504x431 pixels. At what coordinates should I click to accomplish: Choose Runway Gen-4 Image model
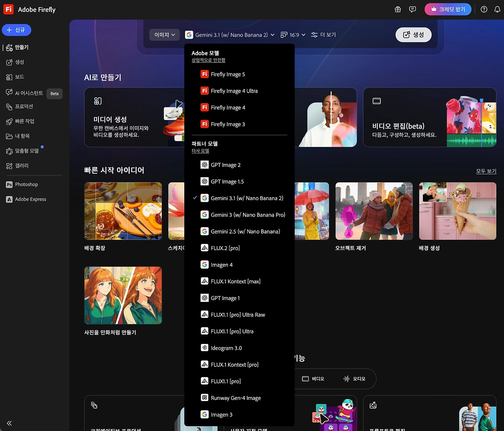239,398
